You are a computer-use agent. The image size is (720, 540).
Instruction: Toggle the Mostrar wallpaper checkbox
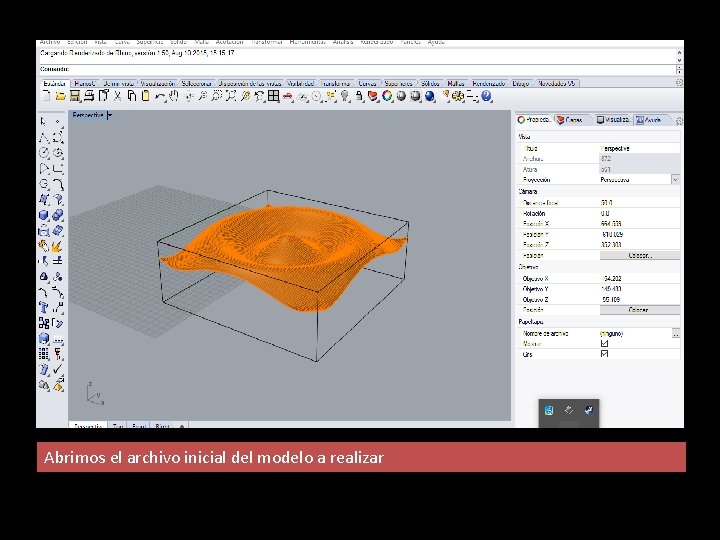tap(604, 343)
